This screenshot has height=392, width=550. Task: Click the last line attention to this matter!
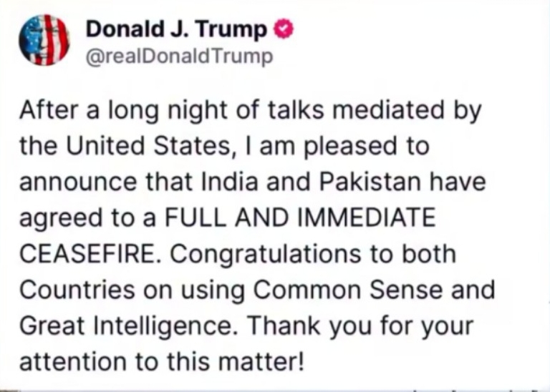162,361
